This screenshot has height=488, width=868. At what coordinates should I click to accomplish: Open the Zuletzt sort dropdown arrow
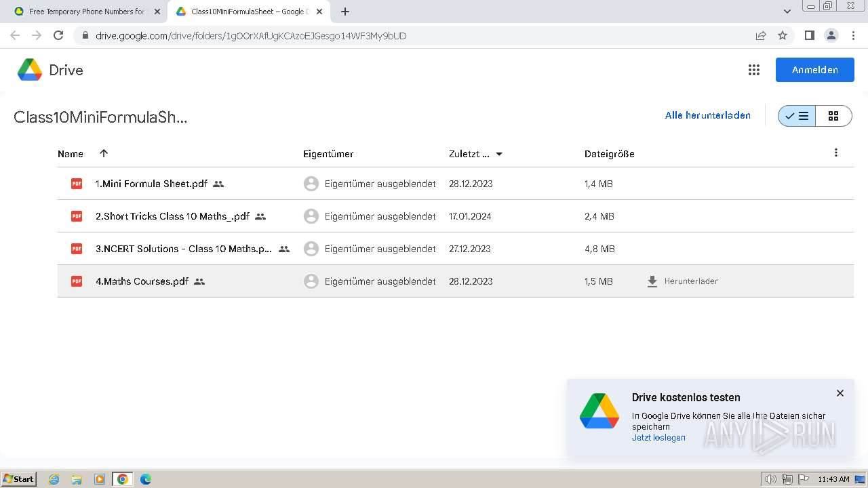click(499, 154)
